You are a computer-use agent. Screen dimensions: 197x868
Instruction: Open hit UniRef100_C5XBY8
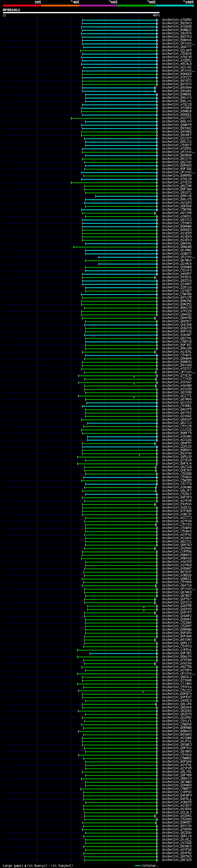[176, 54]
